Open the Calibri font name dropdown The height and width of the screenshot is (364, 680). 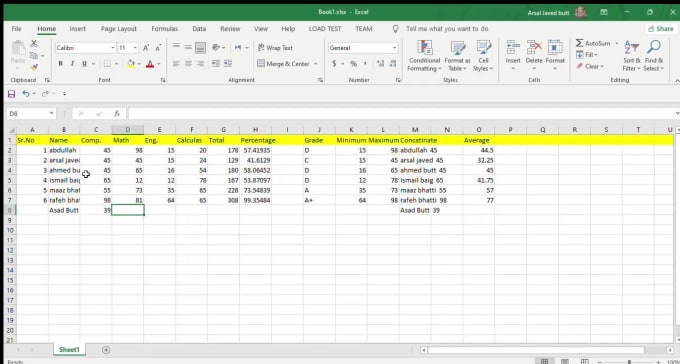point(113,48)
